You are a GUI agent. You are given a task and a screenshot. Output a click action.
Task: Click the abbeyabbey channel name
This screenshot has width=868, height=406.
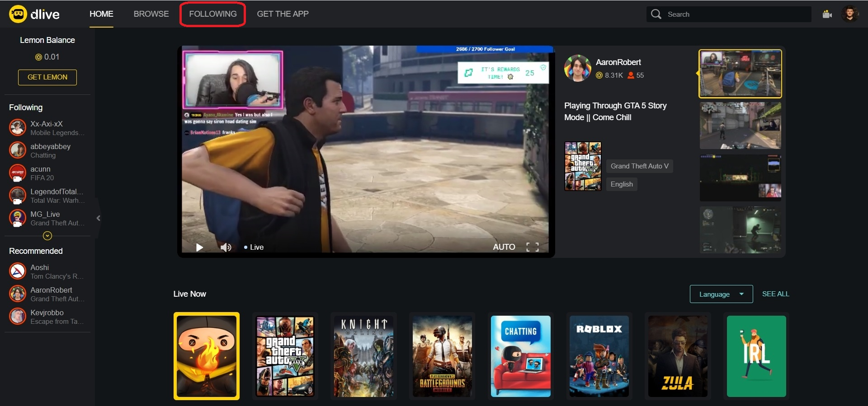click(51, 146)
